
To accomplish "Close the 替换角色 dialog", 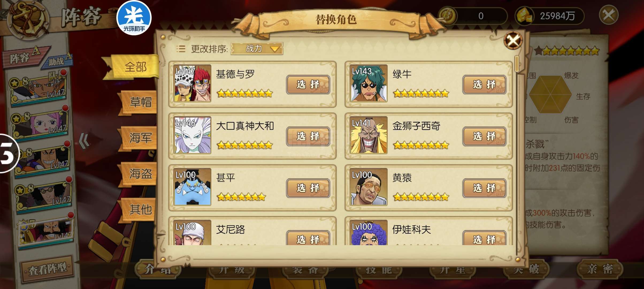I will pyautogui.click(x=513, y=41).
